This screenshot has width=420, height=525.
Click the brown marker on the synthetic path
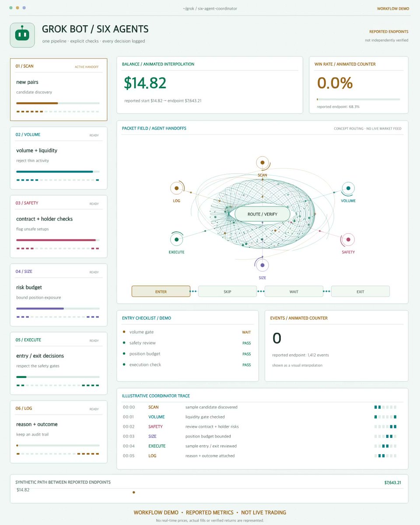coord(134,492)
